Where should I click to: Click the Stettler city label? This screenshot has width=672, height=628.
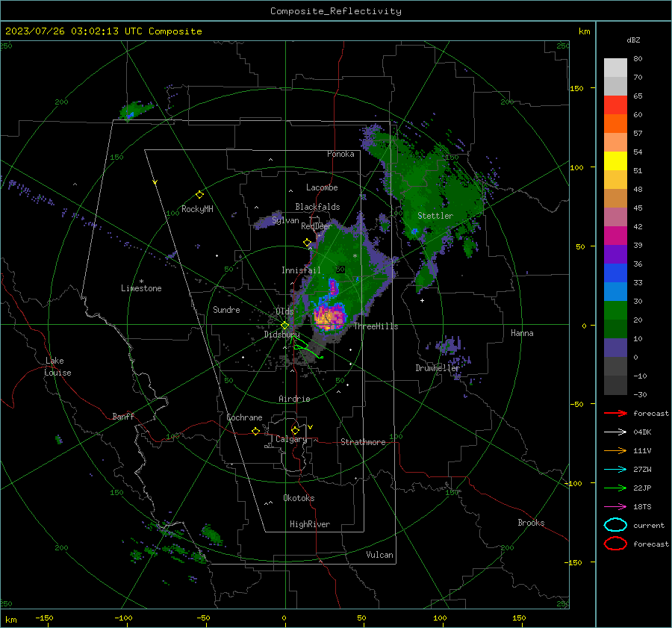coord(435,216)
